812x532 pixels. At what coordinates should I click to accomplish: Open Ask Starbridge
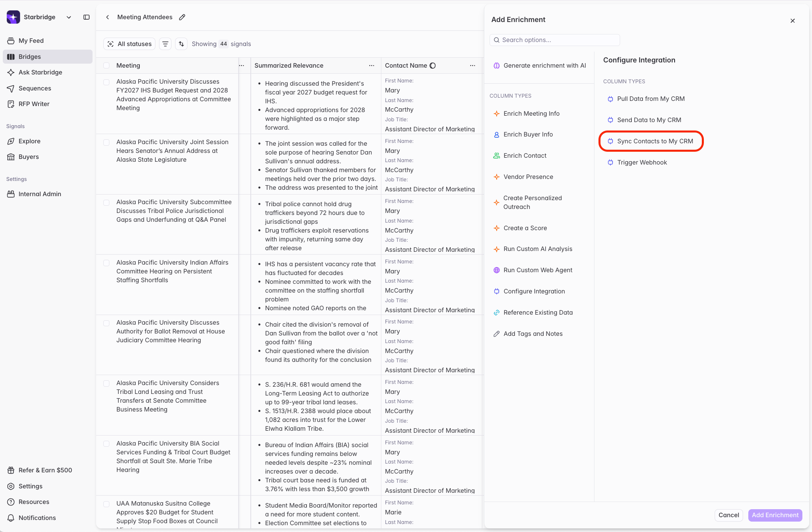[47, 72]
